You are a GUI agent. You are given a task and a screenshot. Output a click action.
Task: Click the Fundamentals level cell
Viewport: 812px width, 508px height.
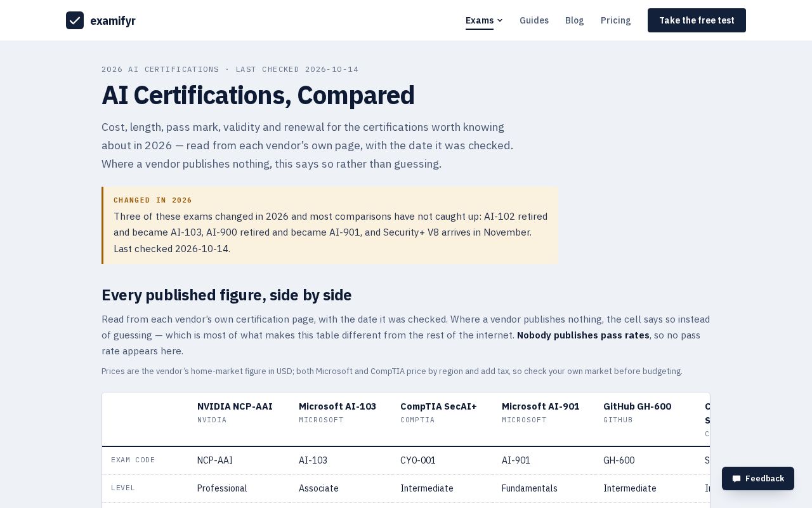tap(530, 488)
